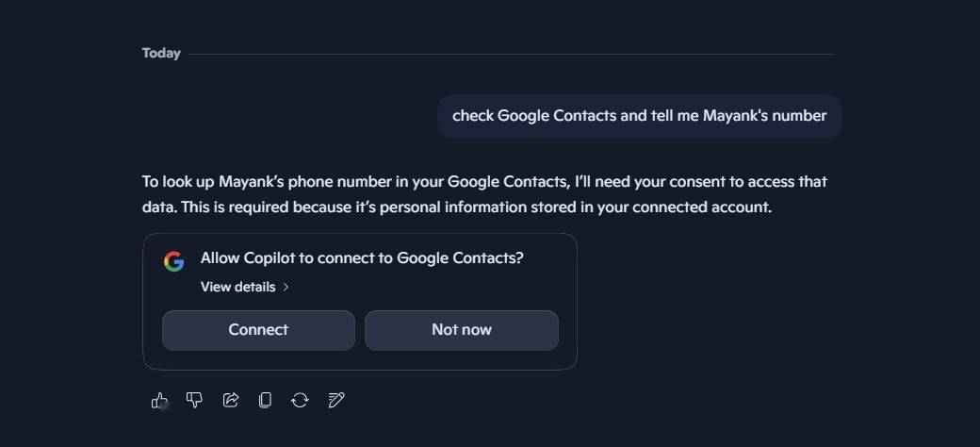Like the response with thumbs up
Viewport: 980px width, 447px height.
159,400
